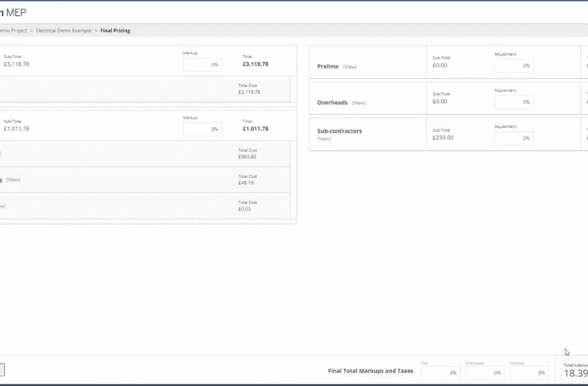Click Markup field beside £3,118.78 total
The width and height of the screenshot is (588, 386).
tap(202, 65)
